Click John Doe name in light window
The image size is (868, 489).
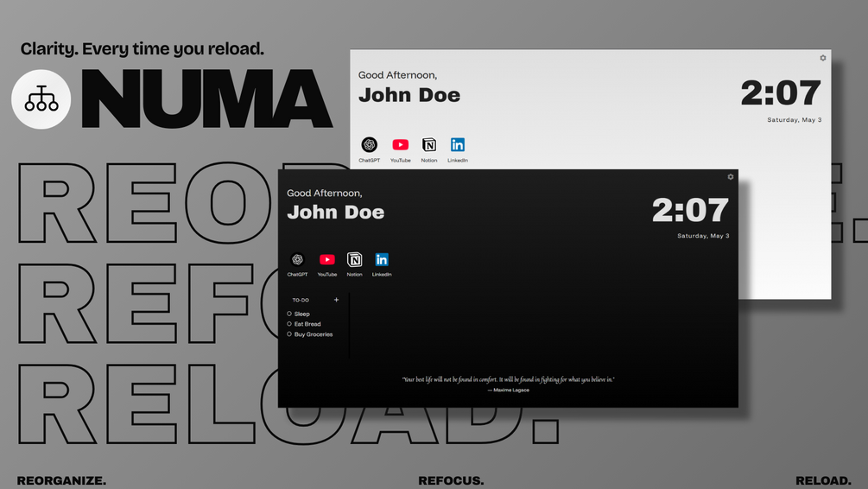point(409,95)
